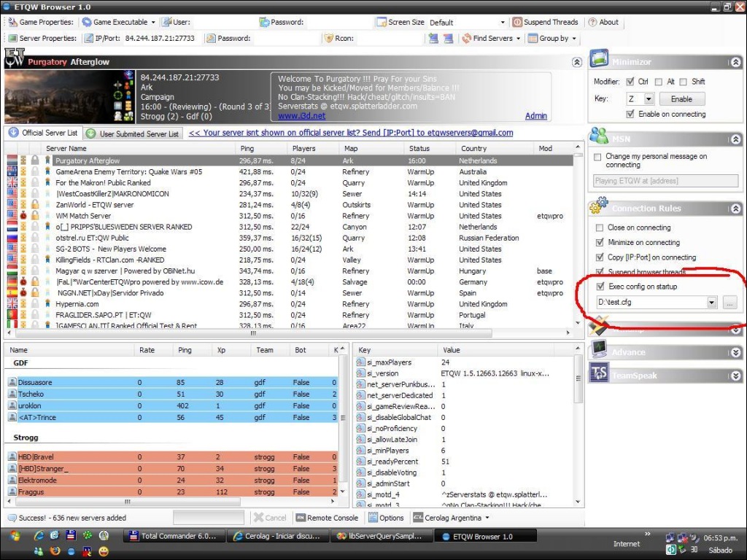Click the ETQW logo above the map preview

tap(15, 58)
